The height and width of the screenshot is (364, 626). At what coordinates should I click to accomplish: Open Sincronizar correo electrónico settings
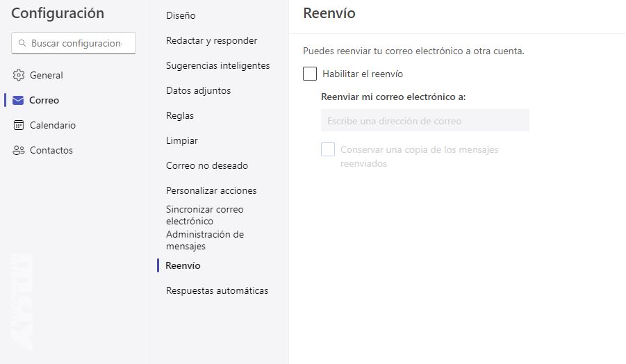point(204,215)
